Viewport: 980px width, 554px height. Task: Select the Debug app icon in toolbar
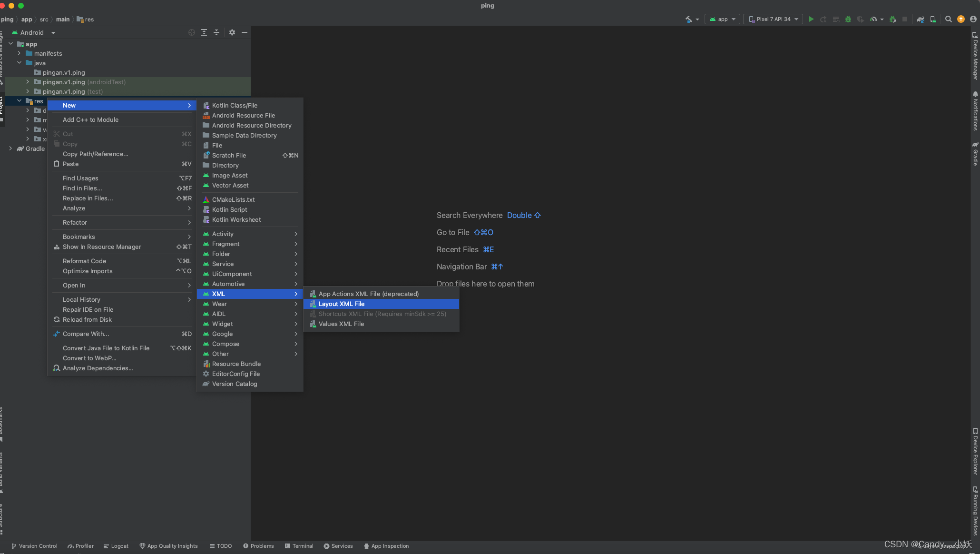pos(848,19)
